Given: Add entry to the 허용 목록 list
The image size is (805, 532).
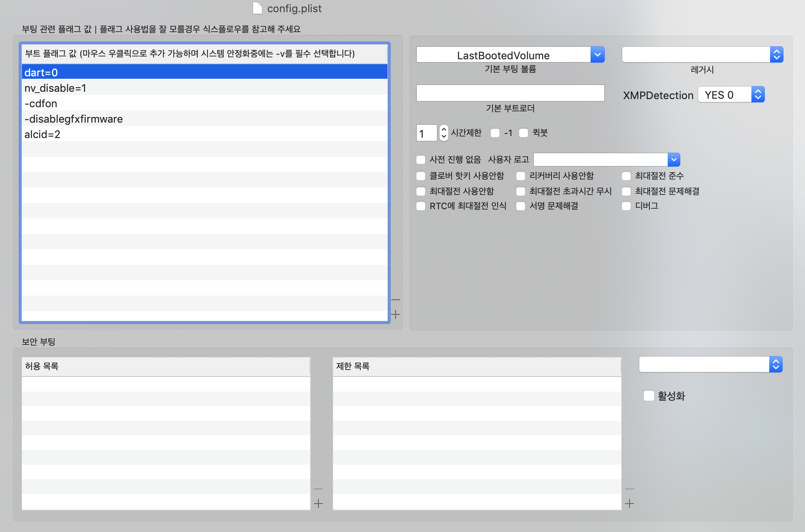Looking at the screenshot, I should 318,504.
